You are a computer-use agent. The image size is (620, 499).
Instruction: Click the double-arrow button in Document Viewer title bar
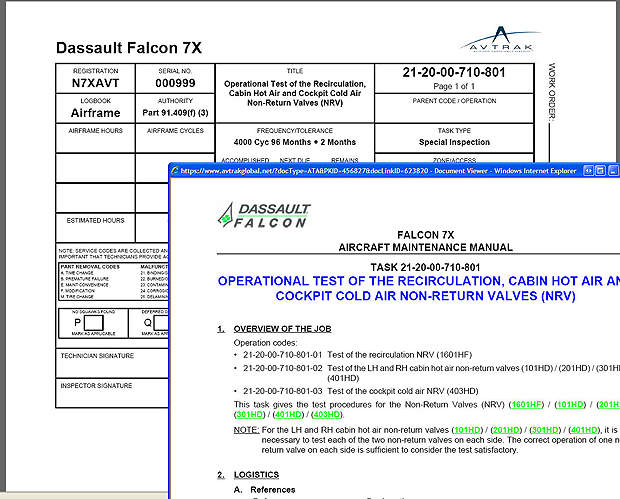click(x=588, y=171)
